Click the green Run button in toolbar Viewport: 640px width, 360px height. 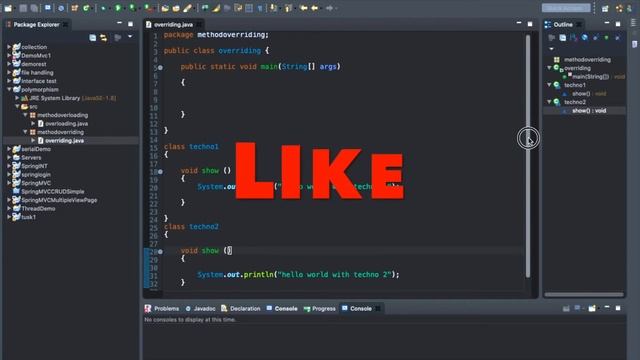(118, 8)
